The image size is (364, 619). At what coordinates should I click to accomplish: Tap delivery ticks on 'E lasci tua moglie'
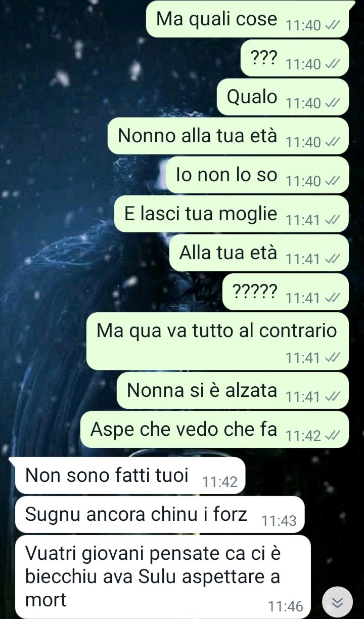333,220
